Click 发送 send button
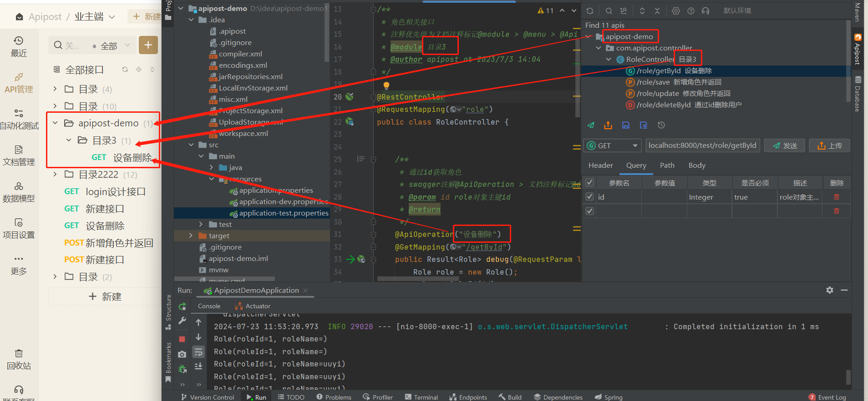Image resolution: width=868 pixels, height=401 pixels. point(785,145)
